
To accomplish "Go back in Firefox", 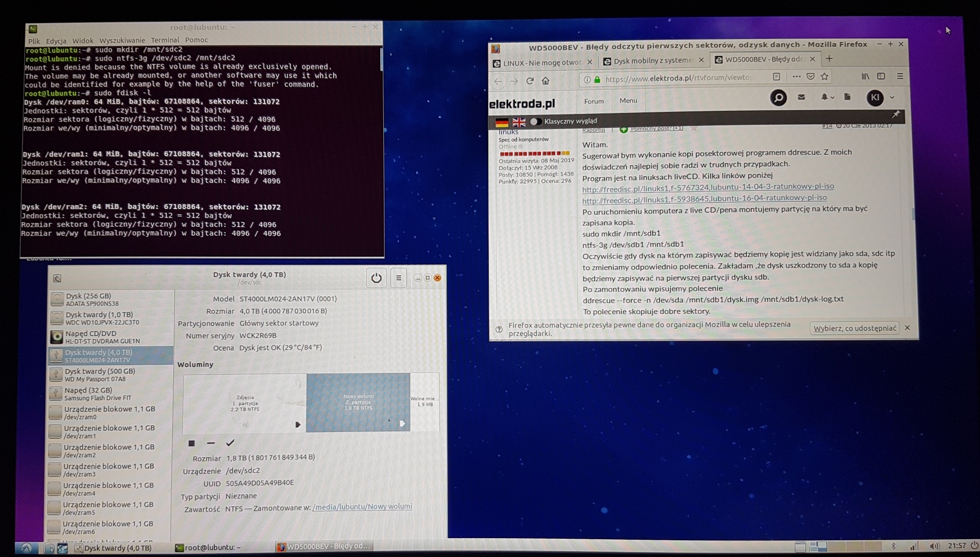I will [498, 81].
